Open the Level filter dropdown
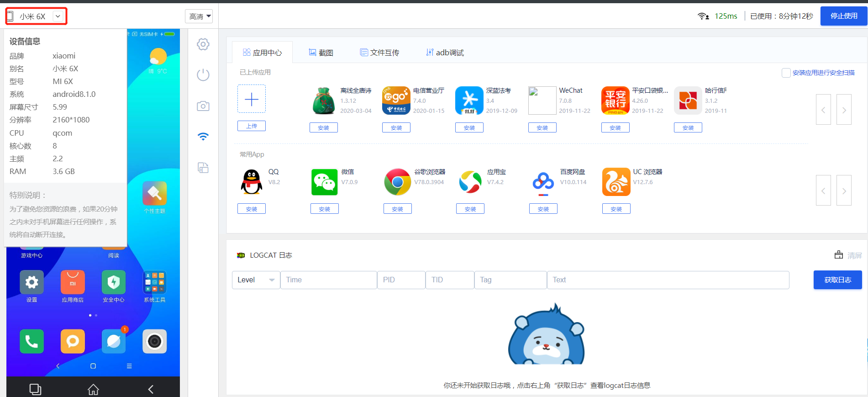This screenshot has height=397, width=868. pos(256,280)
